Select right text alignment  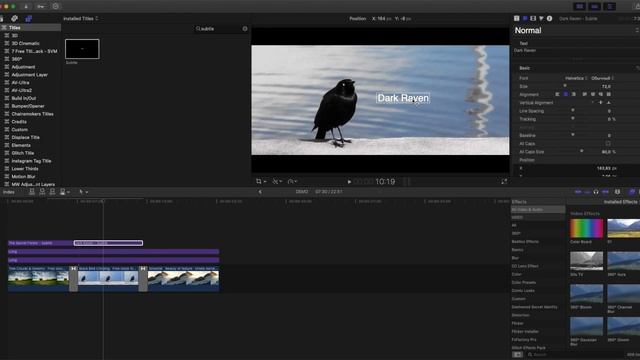coord(574,94)
